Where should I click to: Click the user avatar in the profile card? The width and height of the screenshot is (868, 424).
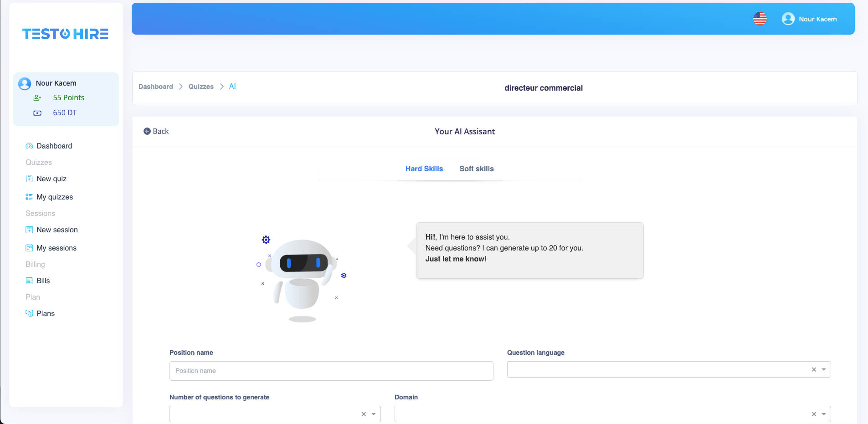25,83
